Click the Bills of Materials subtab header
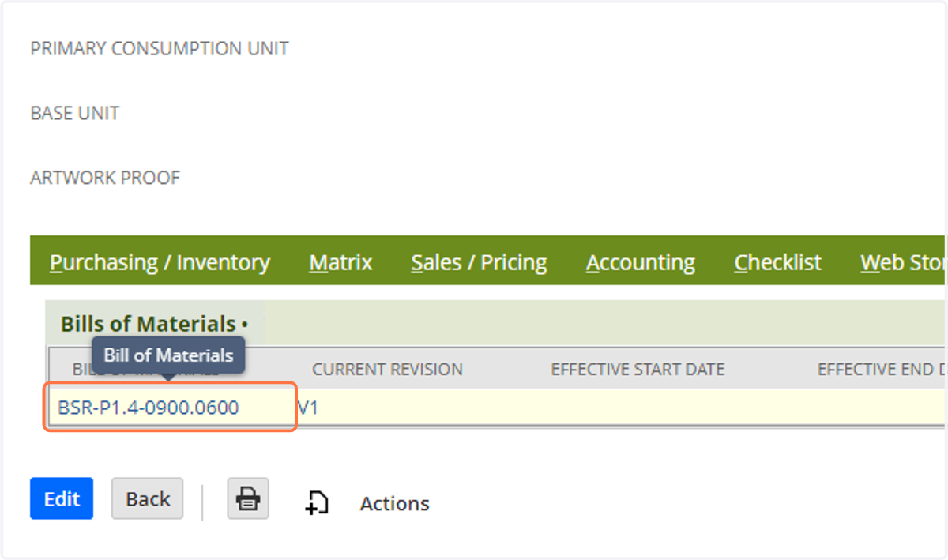This screenshot has width=948, height=560. point(154,324)
